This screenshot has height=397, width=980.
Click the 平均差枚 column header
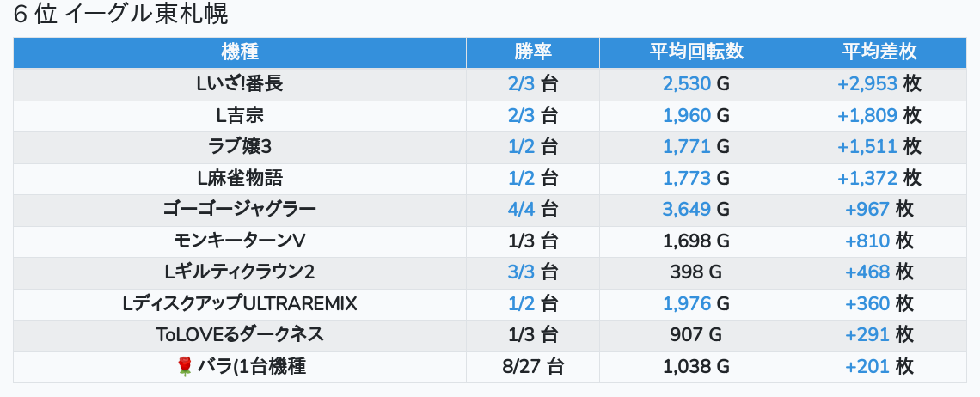point(879,52)
